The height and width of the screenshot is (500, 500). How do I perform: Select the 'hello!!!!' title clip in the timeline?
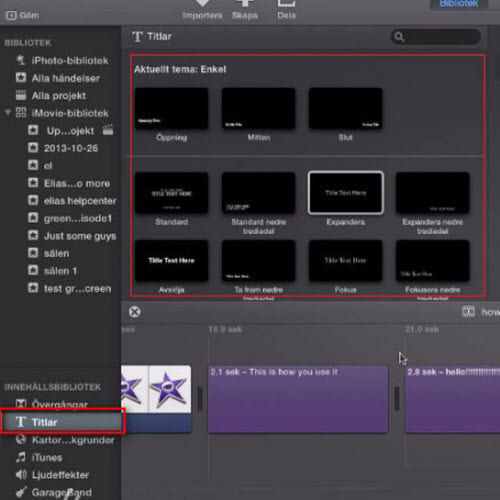(x=452, y=399)
